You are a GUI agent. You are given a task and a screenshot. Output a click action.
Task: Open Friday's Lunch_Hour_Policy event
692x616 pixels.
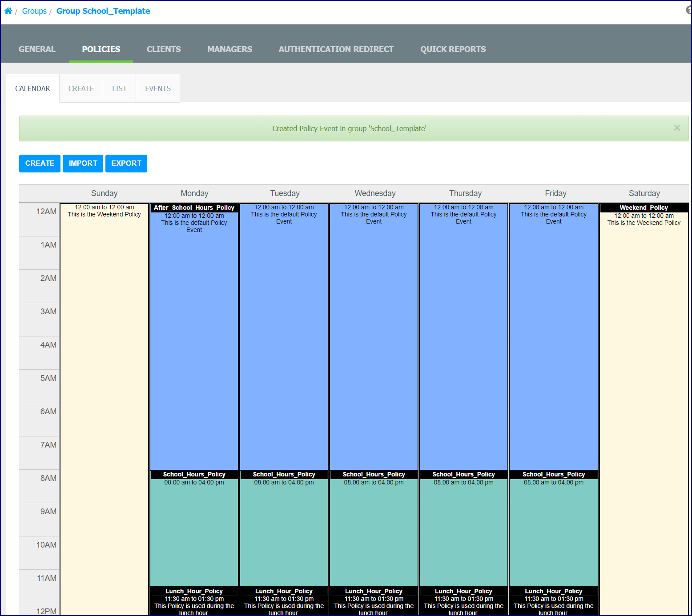pyautogui.click(x=554, y=601)
